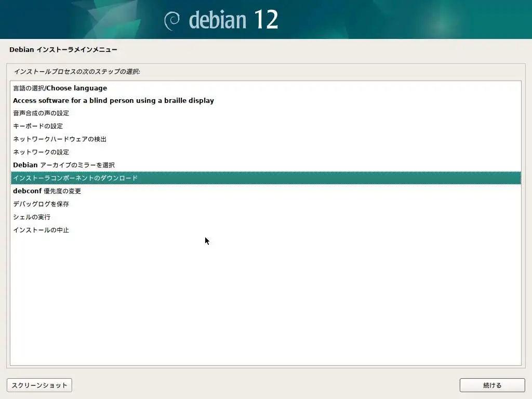Select 言語の選択/Choose language entry
Screen dimensions: 532x399
point(265,88)
